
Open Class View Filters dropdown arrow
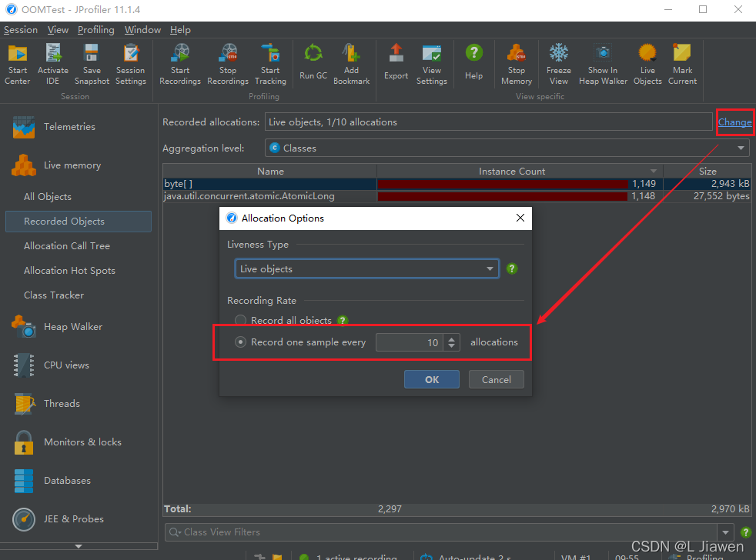[x=726, y=532]
